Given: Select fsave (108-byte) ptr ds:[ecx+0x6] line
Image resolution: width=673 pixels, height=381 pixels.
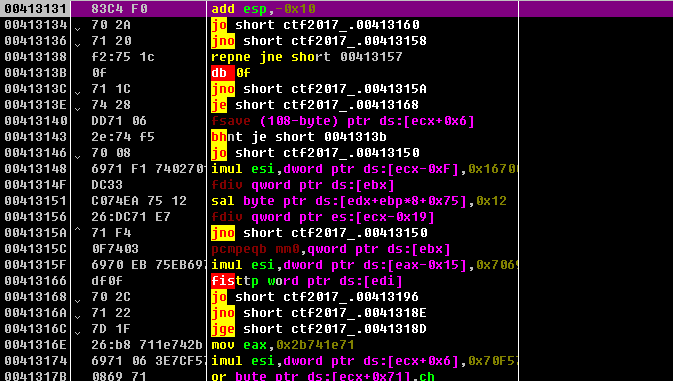Looking at the screenshot, I should [x=343, y=121].
